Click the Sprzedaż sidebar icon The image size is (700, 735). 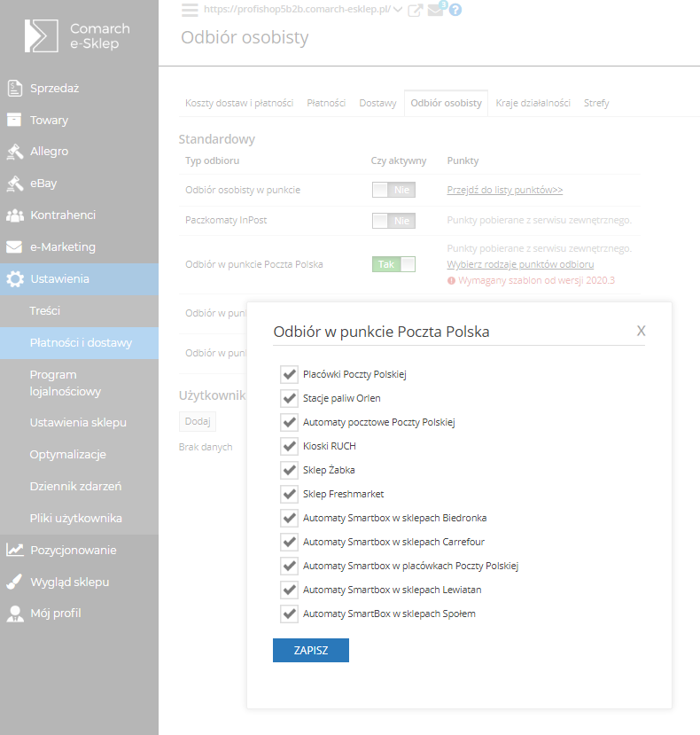[x=14, y=88]
